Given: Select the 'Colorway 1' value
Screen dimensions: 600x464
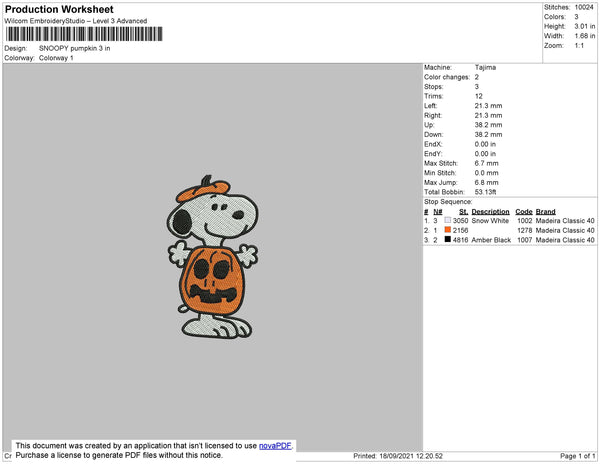Looking at the screenshot, I should click(x=56, y=58).
